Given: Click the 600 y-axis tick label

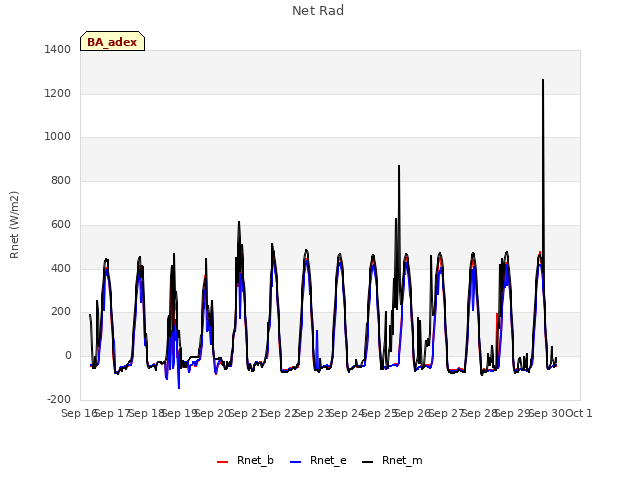Looking at the screenshot, I should (x=61, y=224).
